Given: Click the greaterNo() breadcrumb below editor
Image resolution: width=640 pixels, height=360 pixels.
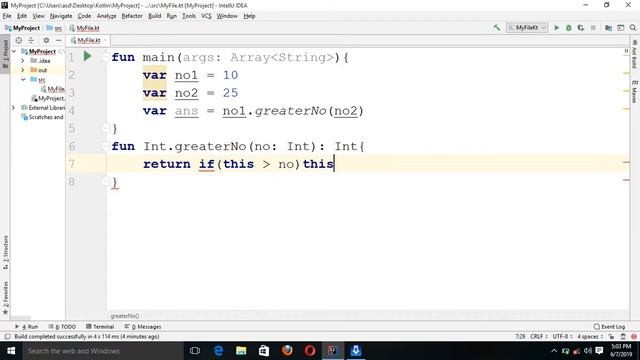Looking at the screenshot, I should [x=125, y=316].
